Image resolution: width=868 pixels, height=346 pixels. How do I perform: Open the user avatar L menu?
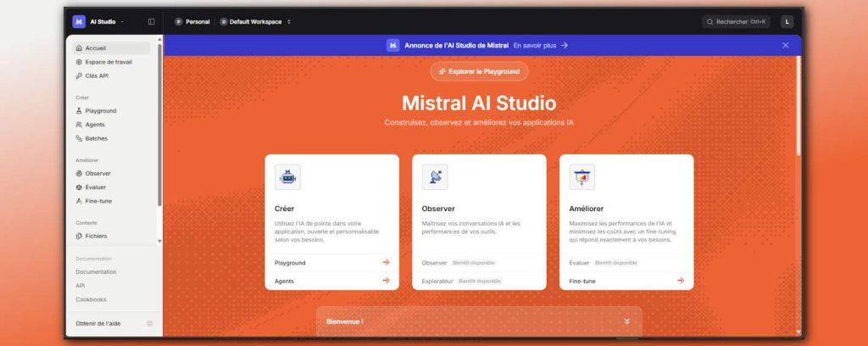[787, 21]
